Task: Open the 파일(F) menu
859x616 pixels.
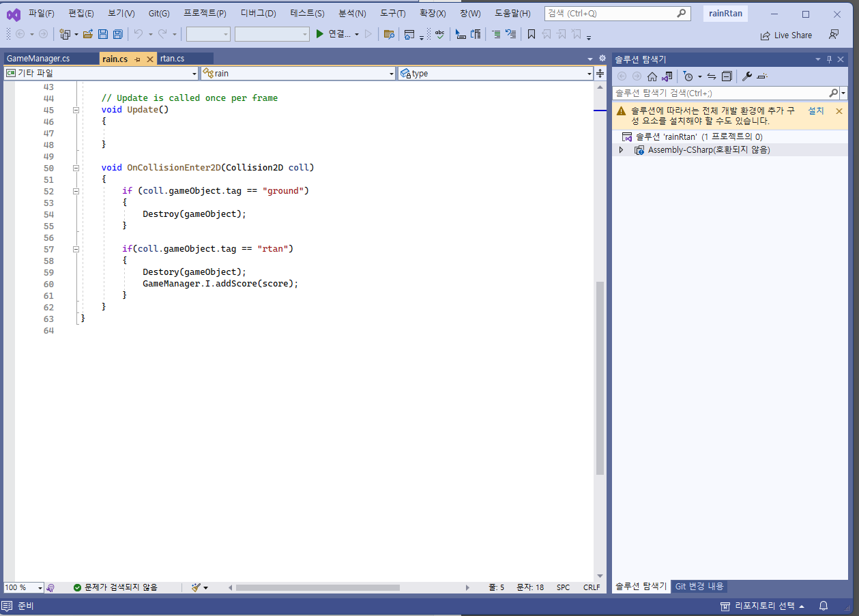Action: pyautogui.click(x=41, y=14)
